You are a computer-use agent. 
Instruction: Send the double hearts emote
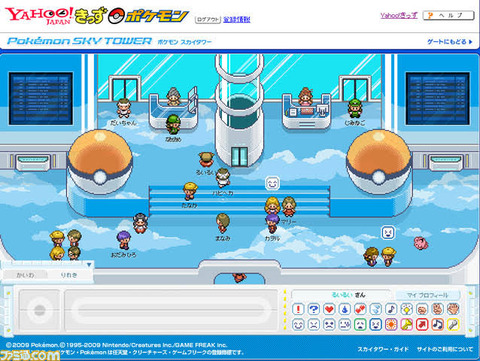[x=360, y=309]
